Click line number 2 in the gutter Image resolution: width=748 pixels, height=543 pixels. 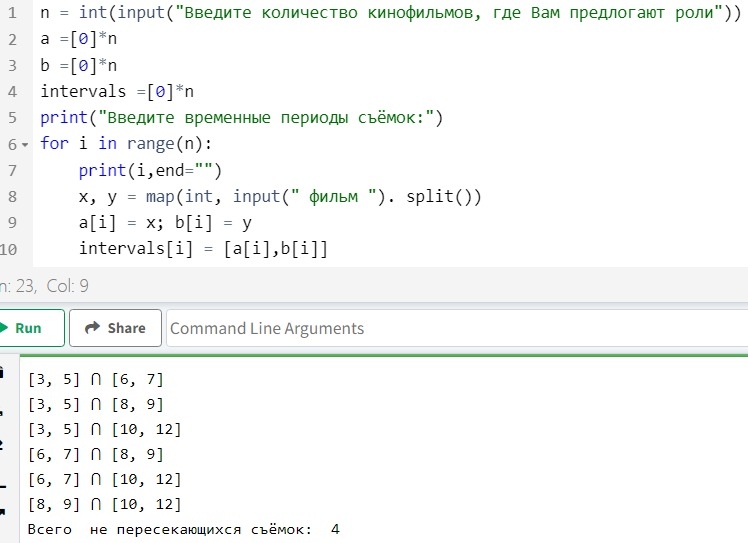click(12, 39)
